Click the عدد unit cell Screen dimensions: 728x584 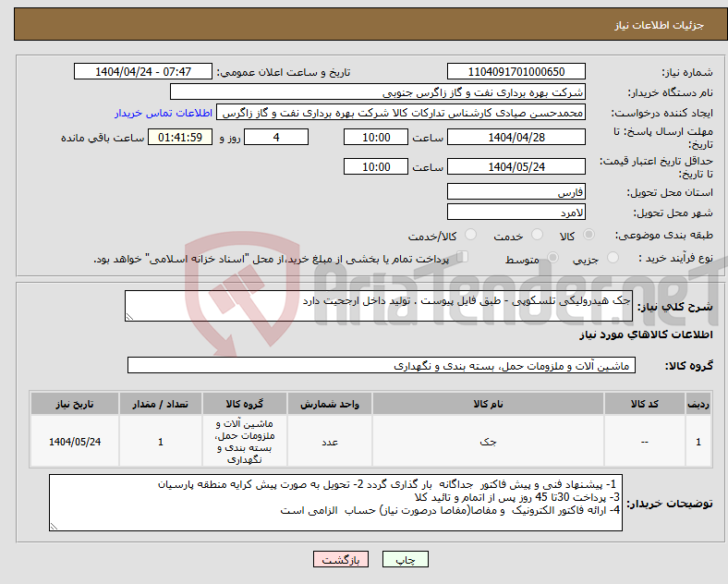coord(329,442)
